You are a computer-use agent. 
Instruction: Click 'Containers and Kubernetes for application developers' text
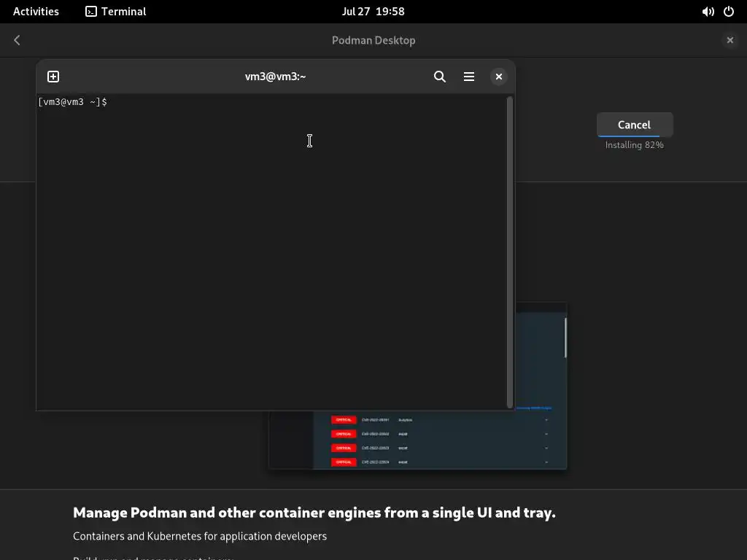(200, 536)
